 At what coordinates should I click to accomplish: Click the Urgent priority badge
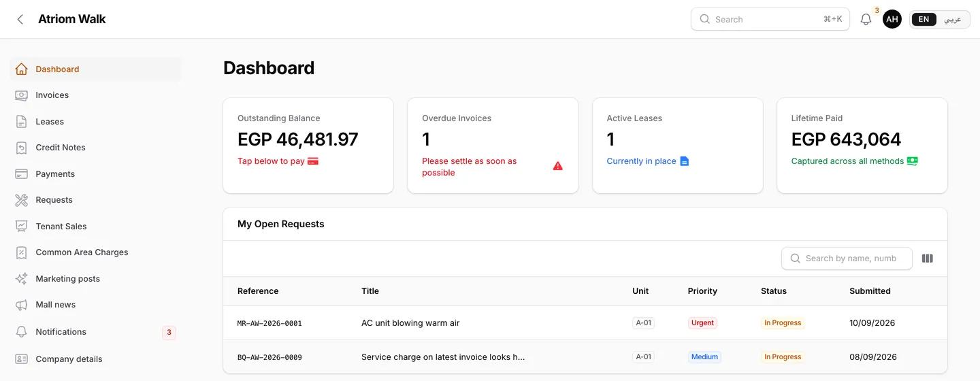pyautogui.click(x=702, y=323)
